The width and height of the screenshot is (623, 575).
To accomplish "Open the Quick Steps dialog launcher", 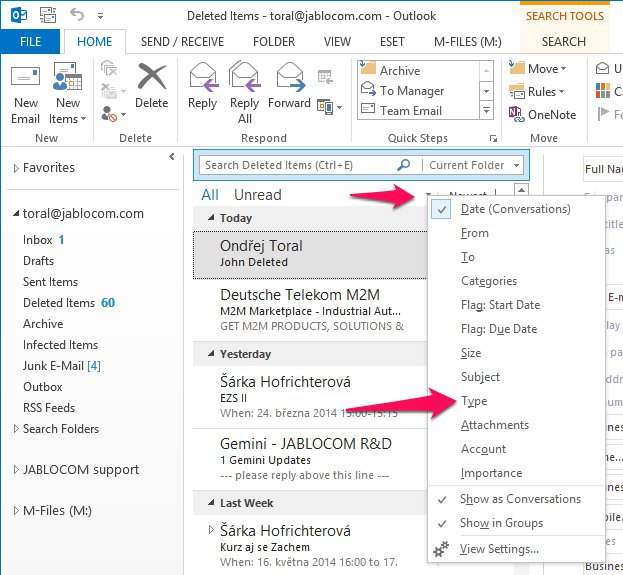I will (493, 138).
